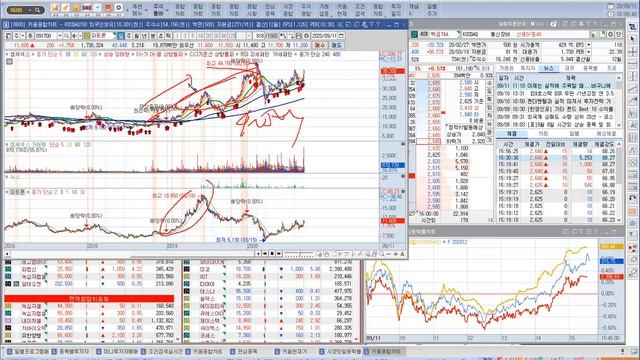Select minute (분) chart period button
Screen dimensions: 640x360
coord(153,36)
